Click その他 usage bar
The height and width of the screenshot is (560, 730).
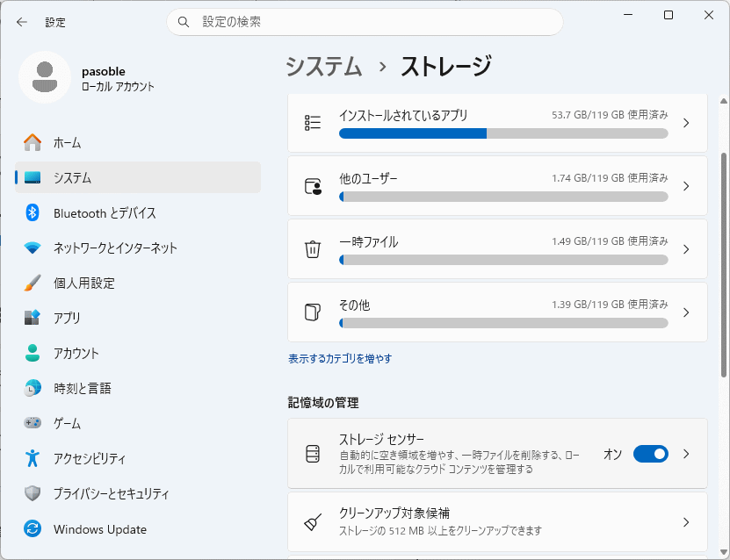pyautogui.click(x=503, y=323)
